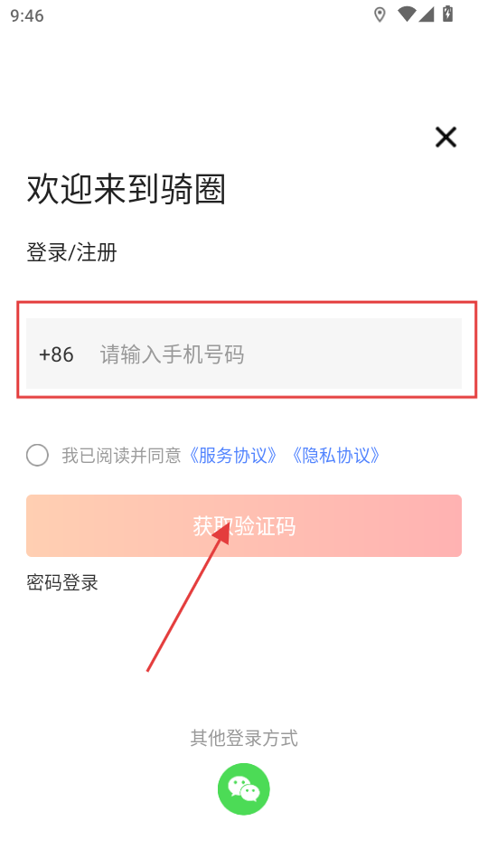Image resolution: width=488 pixels, height=868 pixels.
Task: Tap the battery charging status icon
Action: pos(447,14)
